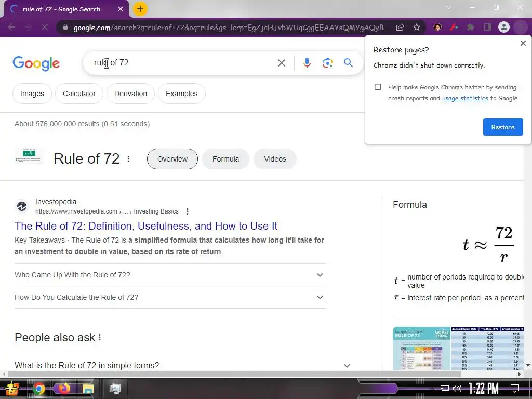Go to Google home via the logo

(36, 63)
